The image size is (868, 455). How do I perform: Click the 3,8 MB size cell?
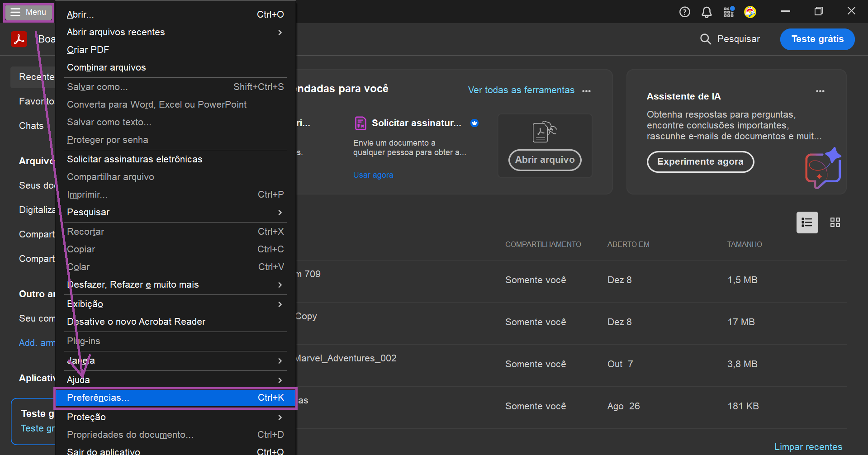[x=742, y=364]
